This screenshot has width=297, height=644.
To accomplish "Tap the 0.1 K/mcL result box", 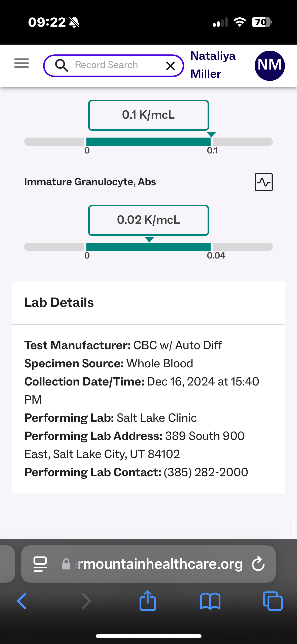I will pos(148,115).
